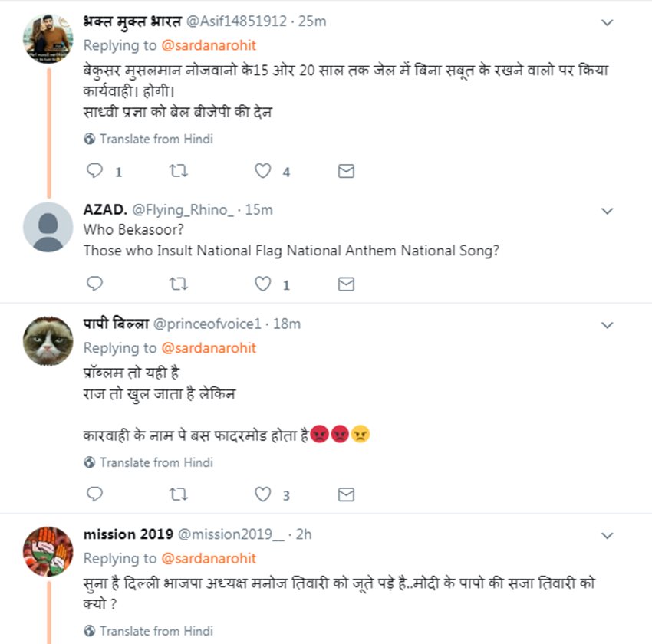The height and width of the screenshot is (644, 652).
Task: Open the mission 2019 profile avatar
Action: (48, 552)
